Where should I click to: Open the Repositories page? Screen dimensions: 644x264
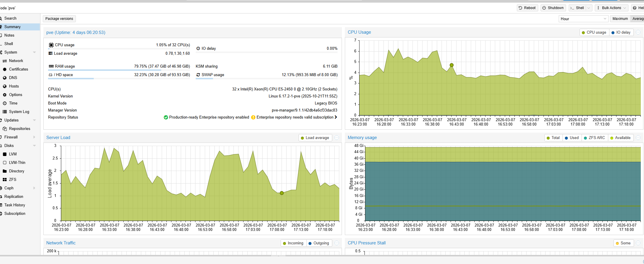[x=20, y=128]
